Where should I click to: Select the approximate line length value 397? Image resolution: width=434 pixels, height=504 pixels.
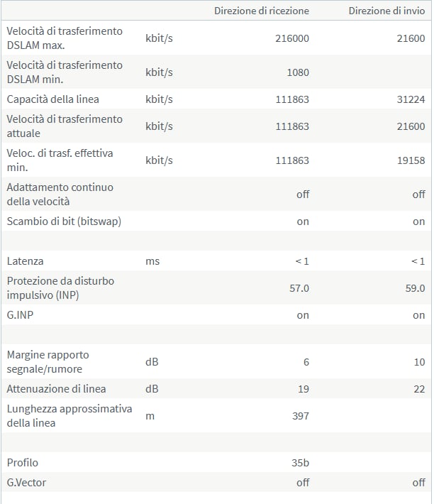tap(301, 416)
